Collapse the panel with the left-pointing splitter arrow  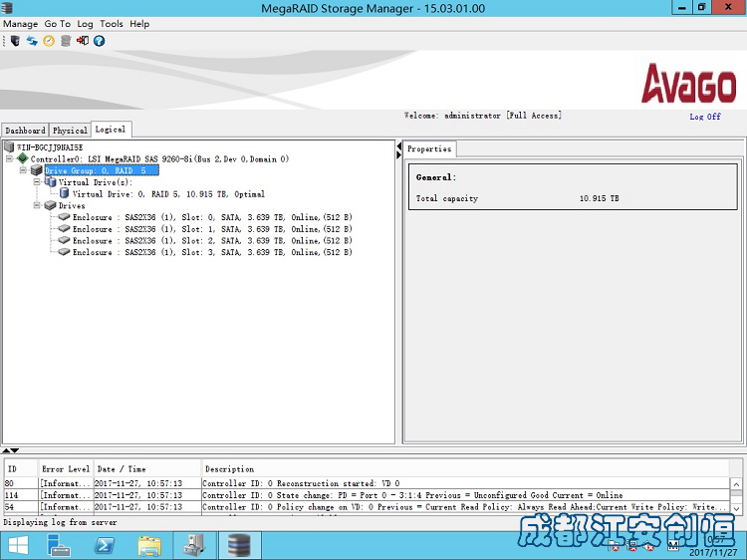coord(398,145)
